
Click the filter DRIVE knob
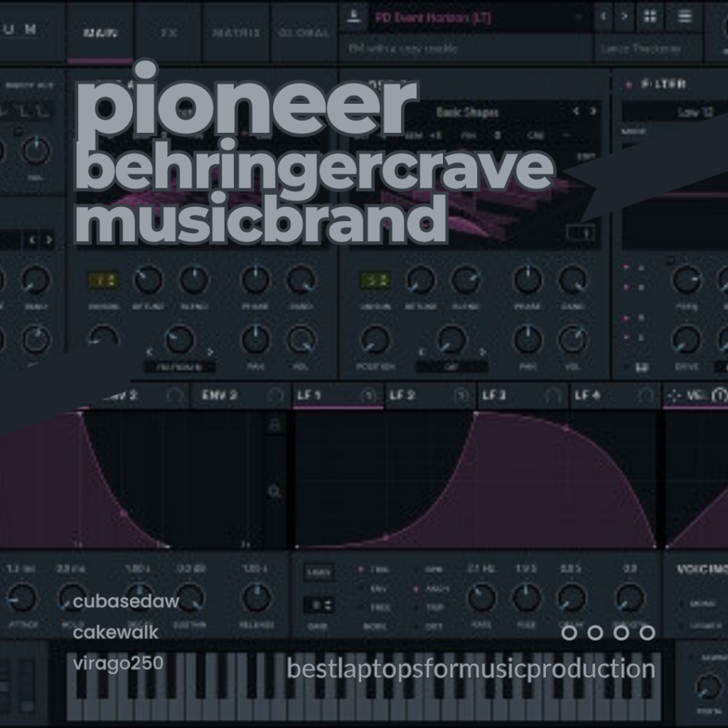[687, 340]
